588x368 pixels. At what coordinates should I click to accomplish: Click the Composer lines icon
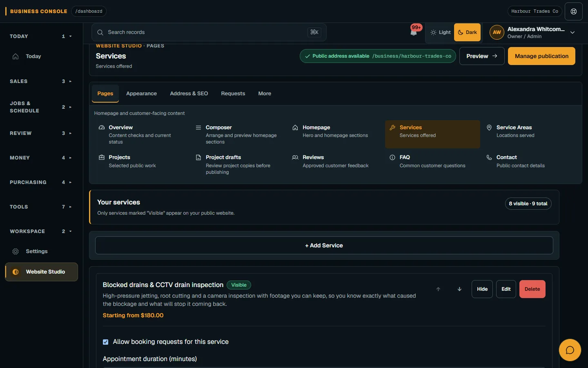198,128
